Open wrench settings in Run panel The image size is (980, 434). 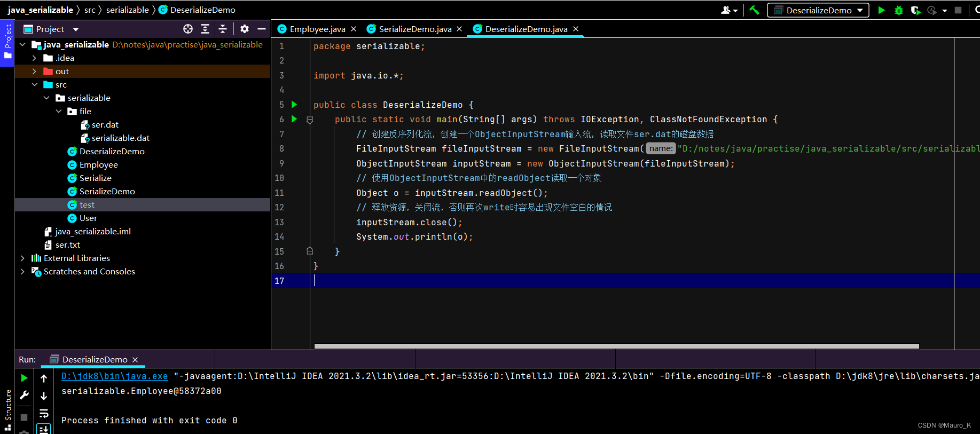(24, 395)
